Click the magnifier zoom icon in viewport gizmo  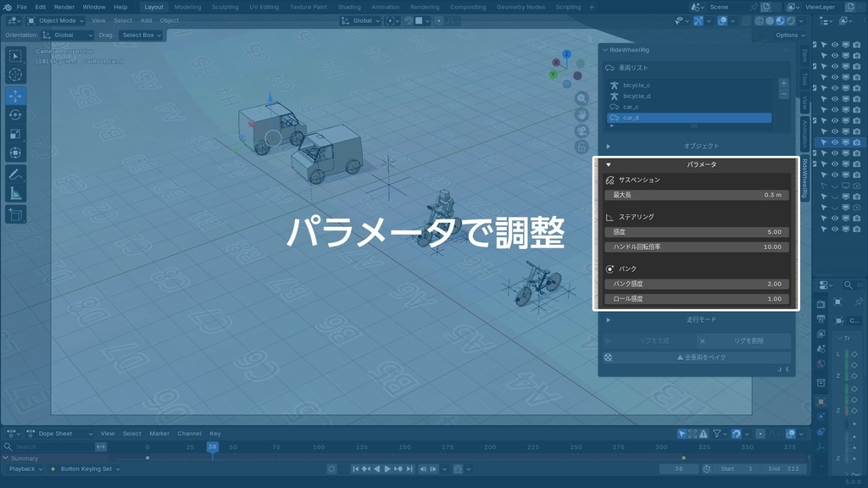tap(581, 97)
